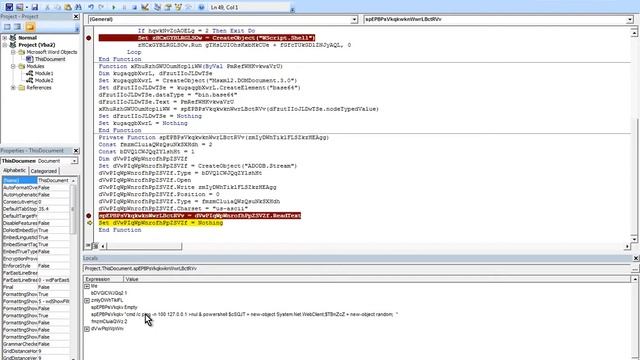Click the code pane scroll up arrow
This screenshot has height=360, width=640.
point(634,32)
